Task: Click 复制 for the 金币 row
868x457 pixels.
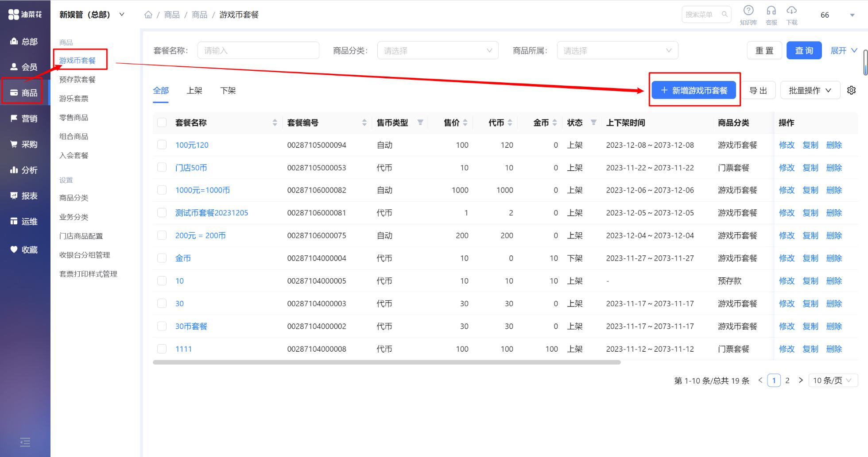Action: click(810, 258)
